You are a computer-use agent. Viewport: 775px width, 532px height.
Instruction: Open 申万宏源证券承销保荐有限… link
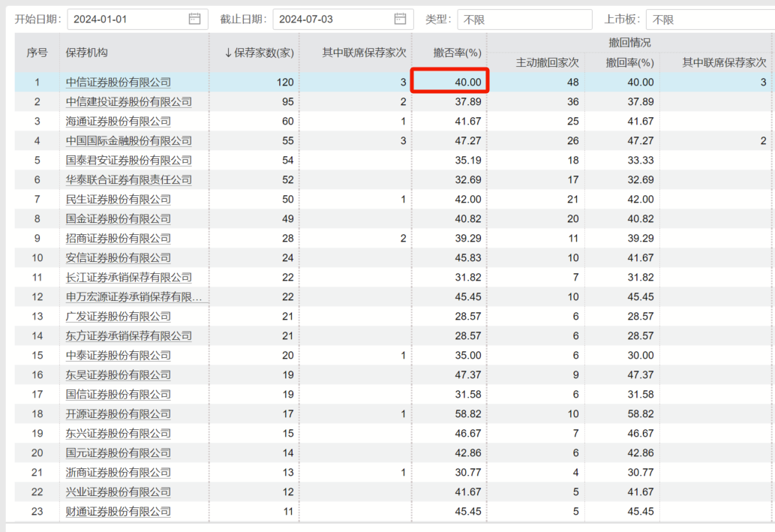tap(134, 297)
